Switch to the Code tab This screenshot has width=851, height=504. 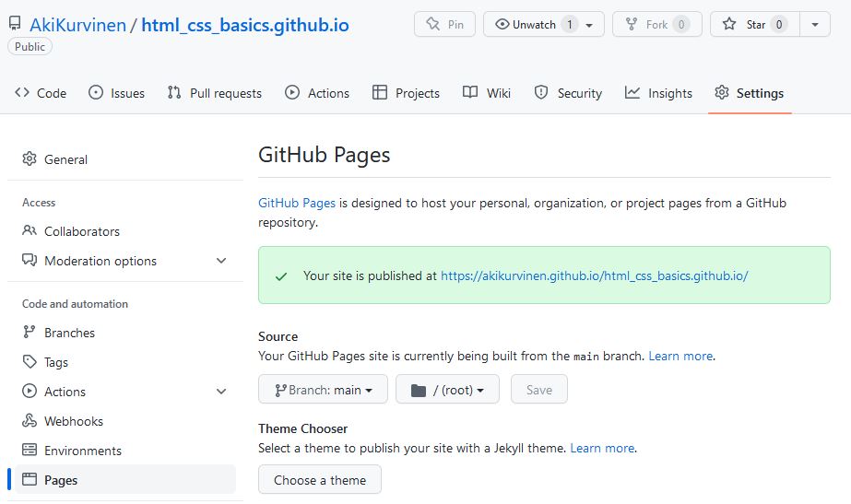point(41,93)
